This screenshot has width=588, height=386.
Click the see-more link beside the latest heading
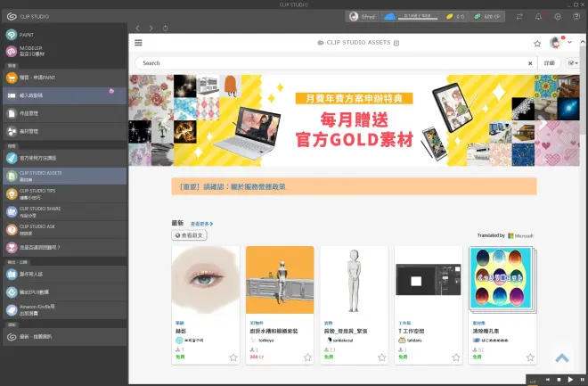coord(201,224)
